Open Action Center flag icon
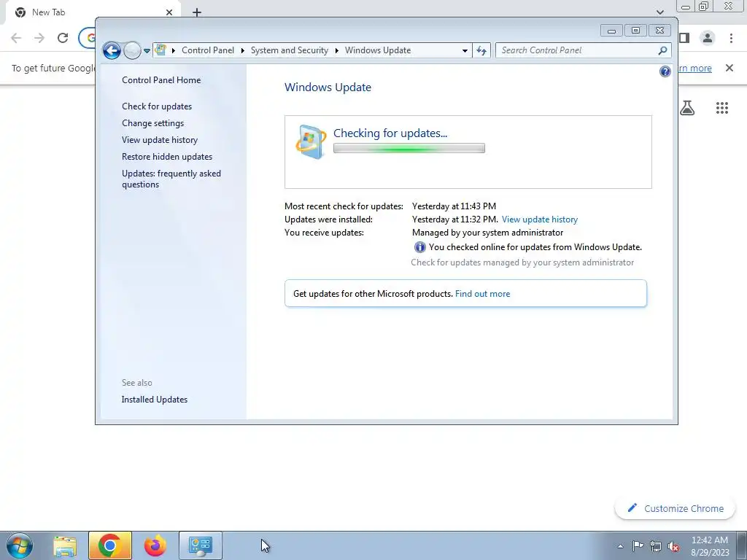747x560 pixels. (x=638, y=546)
